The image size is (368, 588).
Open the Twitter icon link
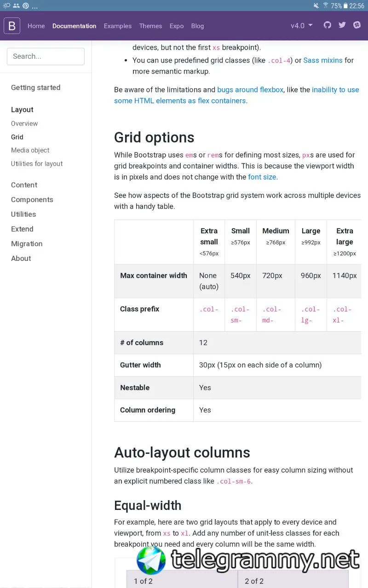pyautogui.click(x=342, y=25)
